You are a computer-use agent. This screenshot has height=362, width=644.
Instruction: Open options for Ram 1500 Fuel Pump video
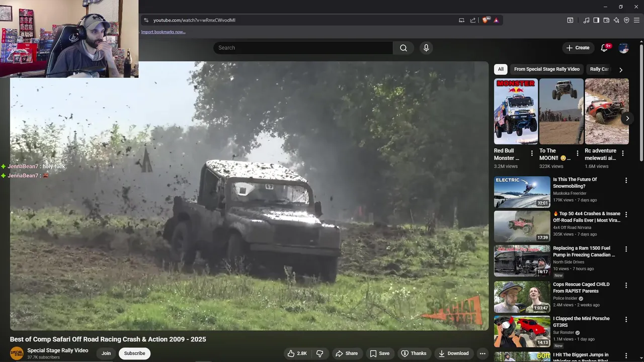point(626,249)
